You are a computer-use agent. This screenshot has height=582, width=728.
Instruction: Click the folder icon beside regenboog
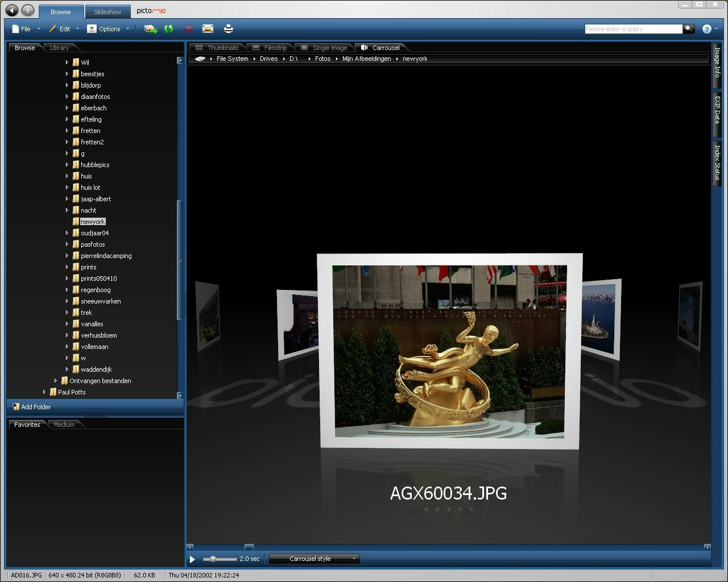coord(76,290)
